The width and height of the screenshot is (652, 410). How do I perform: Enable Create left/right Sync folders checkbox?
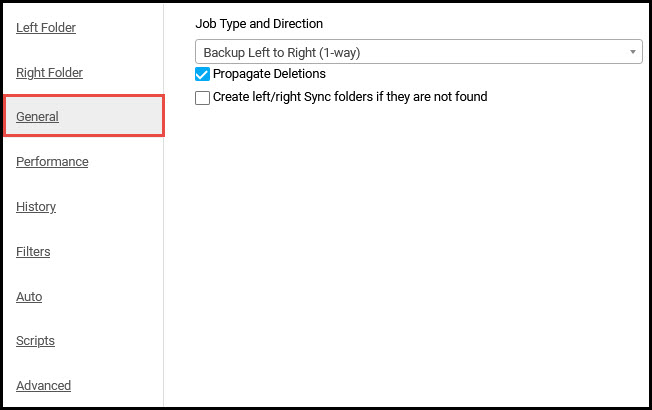[x=202, y=98]
